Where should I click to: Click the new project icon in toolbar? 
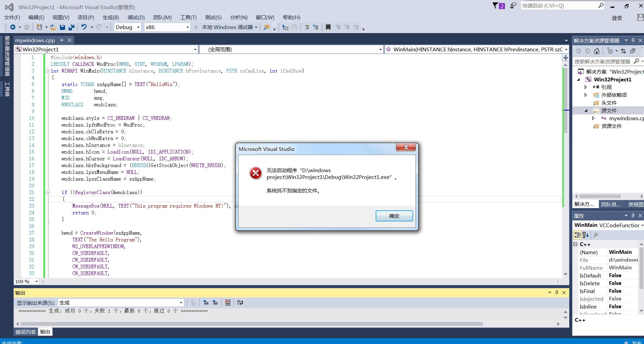pyautogui.click(x=39, y=27)
